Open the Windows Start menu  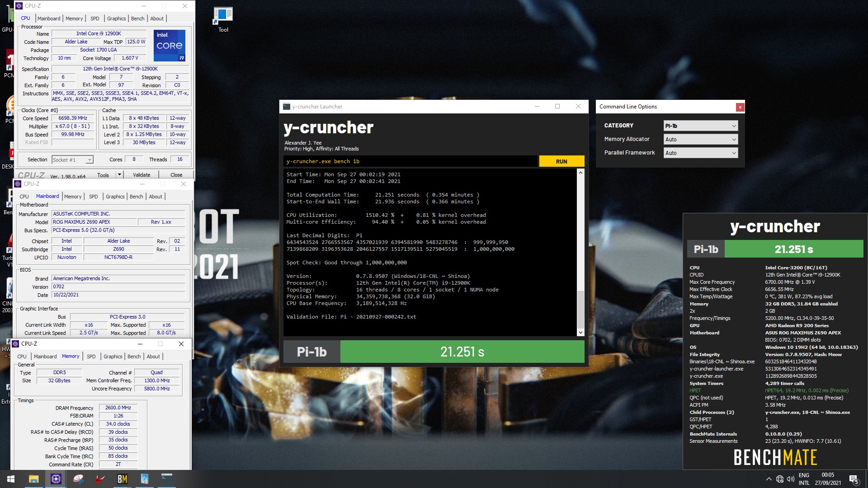[11, 479]
